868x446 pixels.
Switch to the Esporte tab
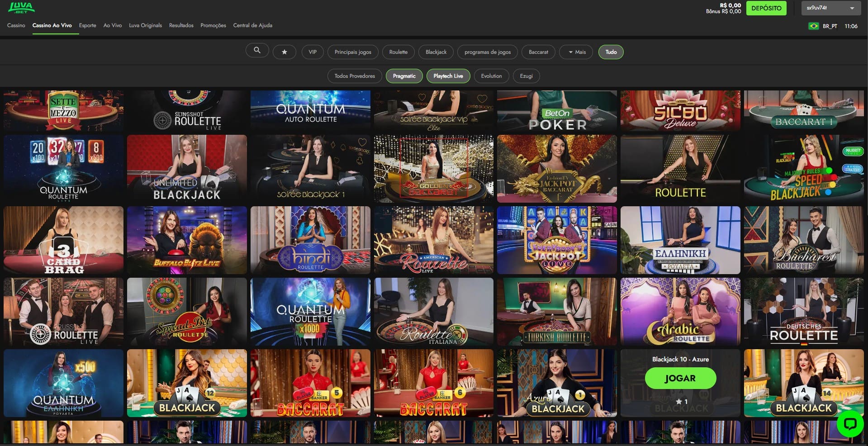click(87, 25)
